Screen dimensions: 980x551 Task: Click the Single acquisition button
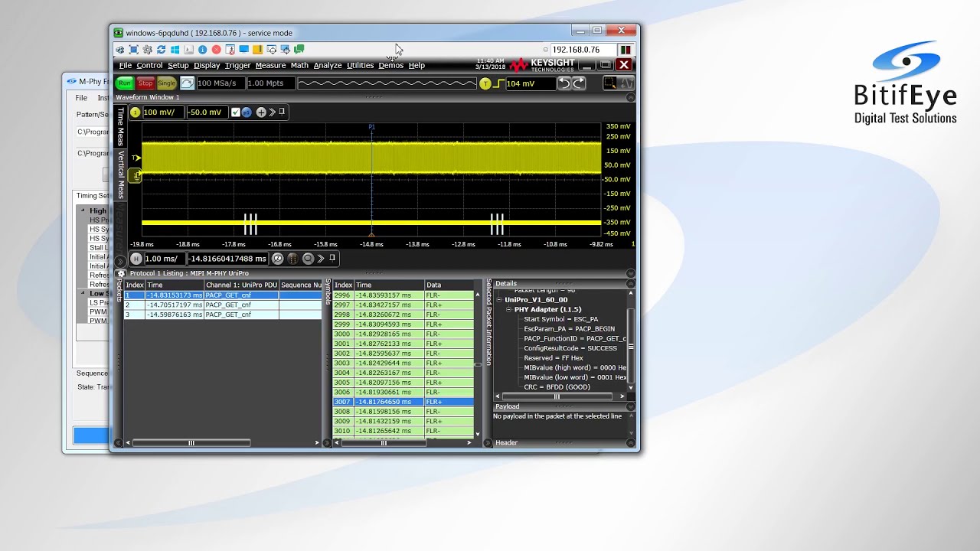(x=166, y=83)
